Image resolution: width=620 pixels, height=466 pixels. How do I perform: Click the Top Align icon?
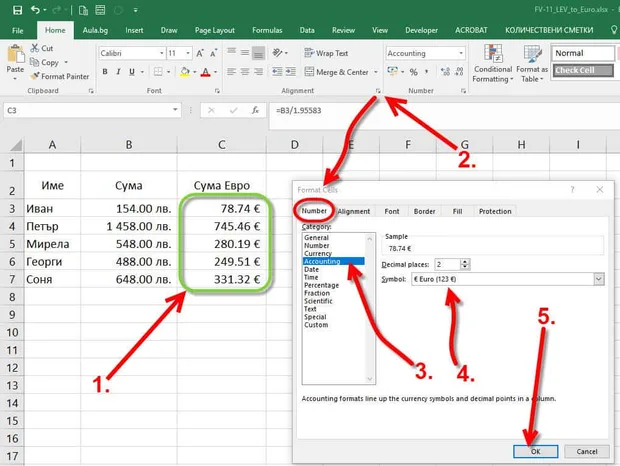(x=232, y=52)
